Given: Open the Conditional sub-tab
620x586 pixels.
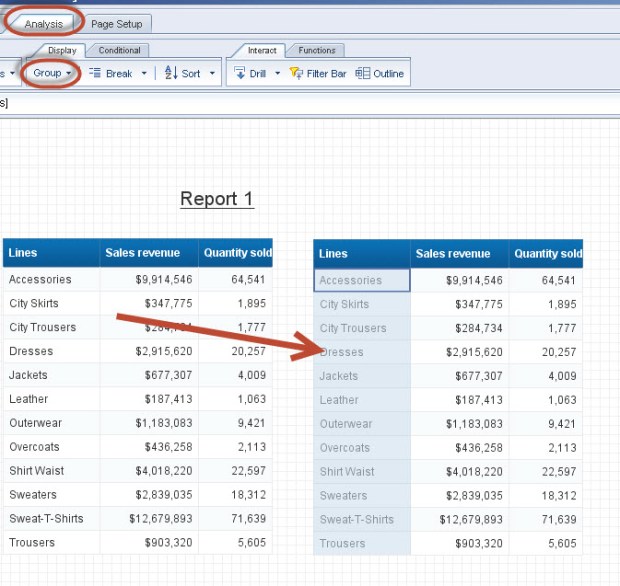Looking at the screenshot, I should point(119,50).
